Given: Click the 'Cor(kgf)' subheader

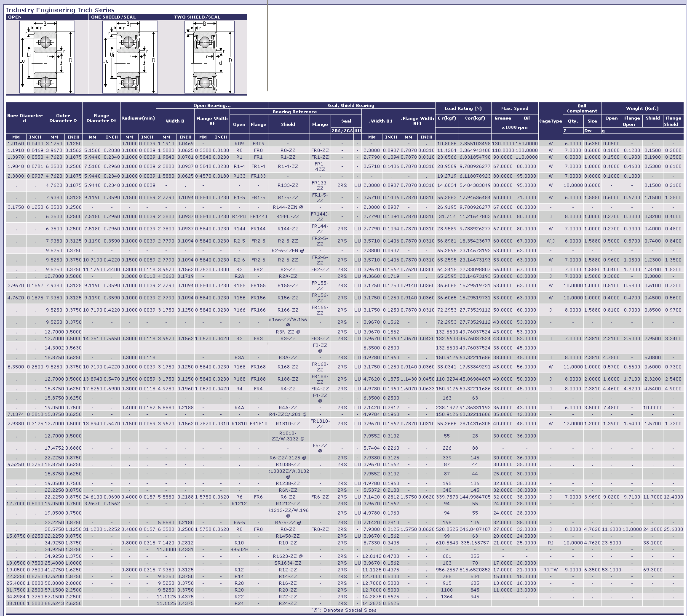Looking at the screenshot, I should tap(475, 118).
